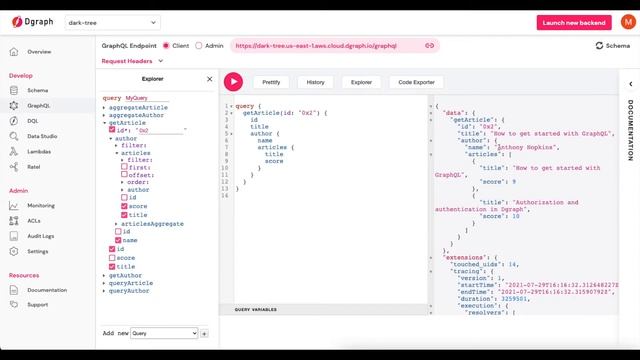Open Ratel menu item
This screenshot has width=640, height=360.
pyautogui.click(x=33, y=167)
